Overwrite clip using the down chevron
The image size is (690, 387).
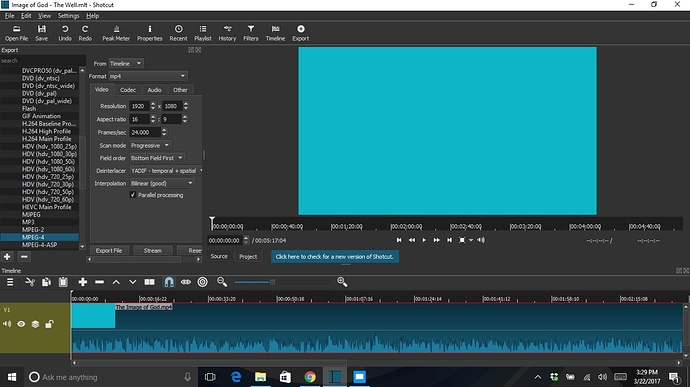132,282
